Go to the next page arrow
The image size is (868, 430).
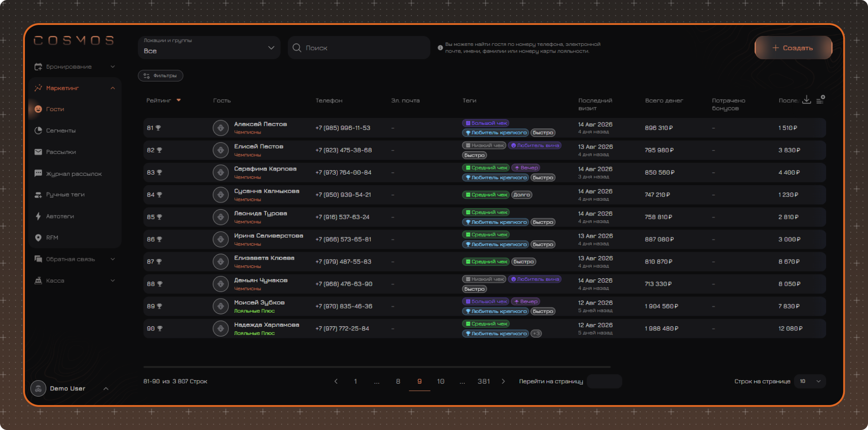[x=503, y=381]
